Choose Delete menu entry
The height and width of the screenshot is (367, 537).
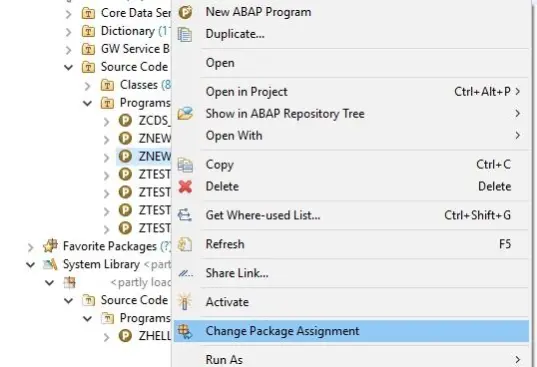(351, 187)
